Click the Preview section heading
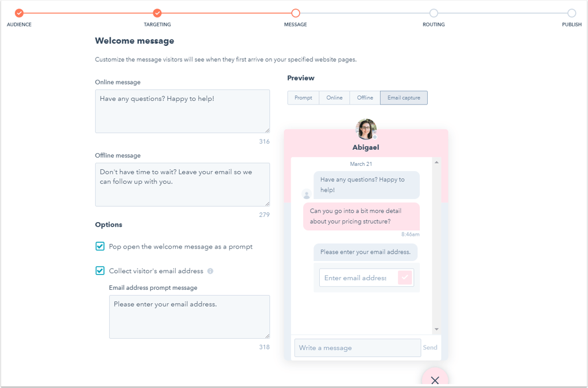This screenshot has width=588, height=388. pos(301,78)
